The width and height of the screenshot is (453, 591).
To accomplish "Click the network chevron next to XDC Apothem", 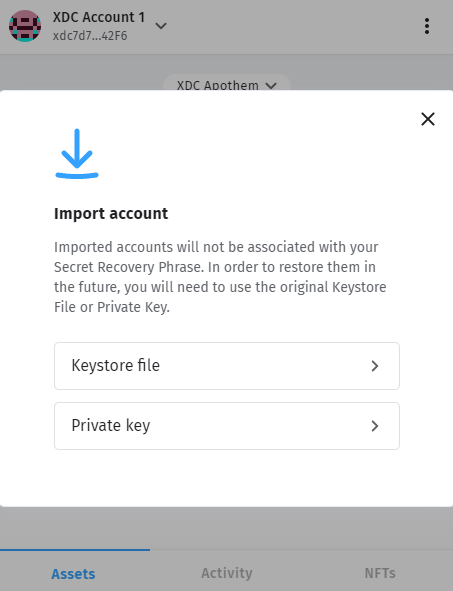I will [271, 86].
